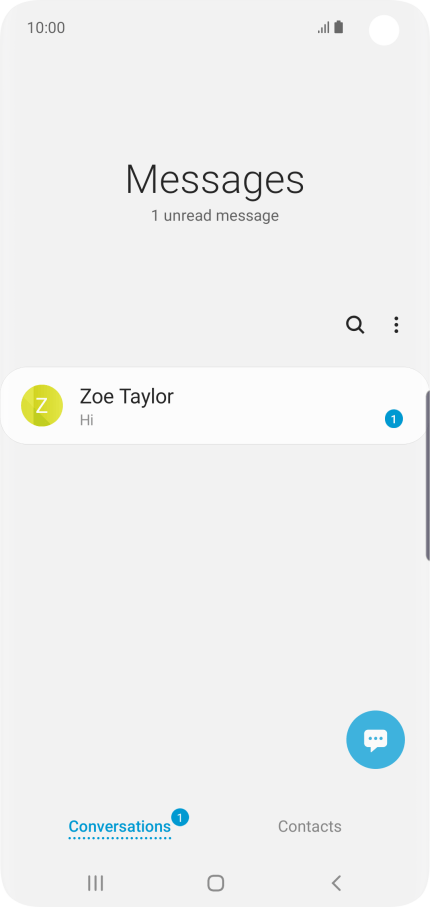
Task: Tap the unread badge on Zoe Taylor
Action: coord(394,419)
